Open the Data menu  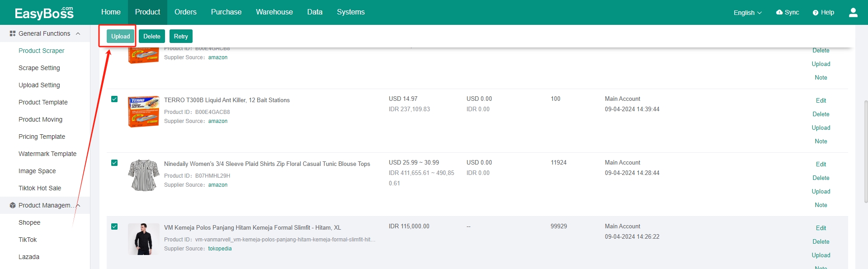tap(315, 12)
